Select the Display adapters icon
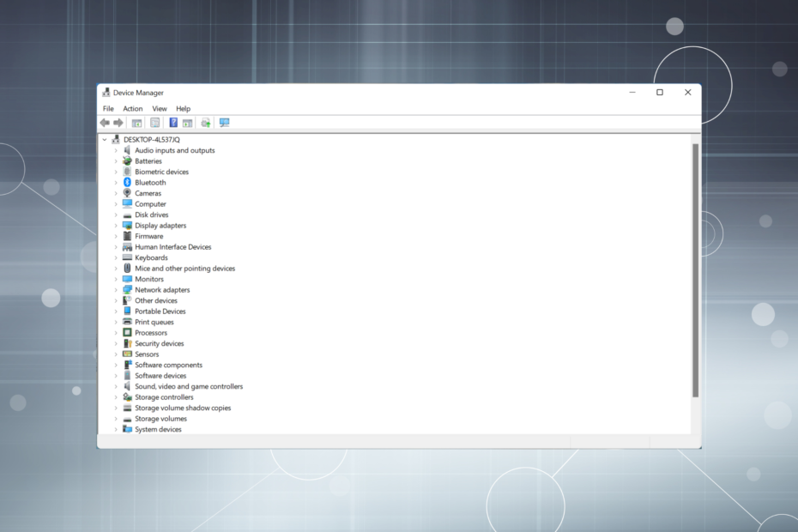 point(127,226)
